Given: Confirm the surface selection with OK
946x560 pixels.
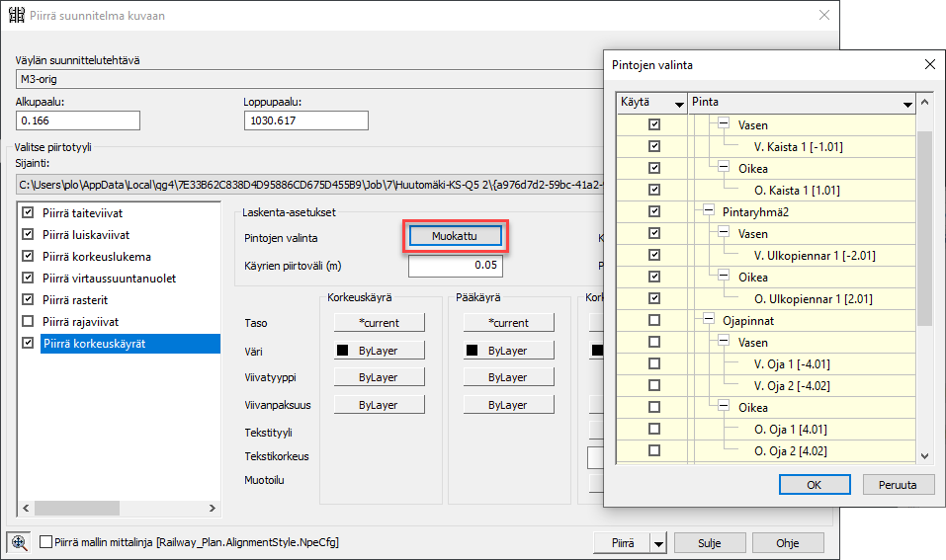Looking at the screenshot, I should [815, 485].
